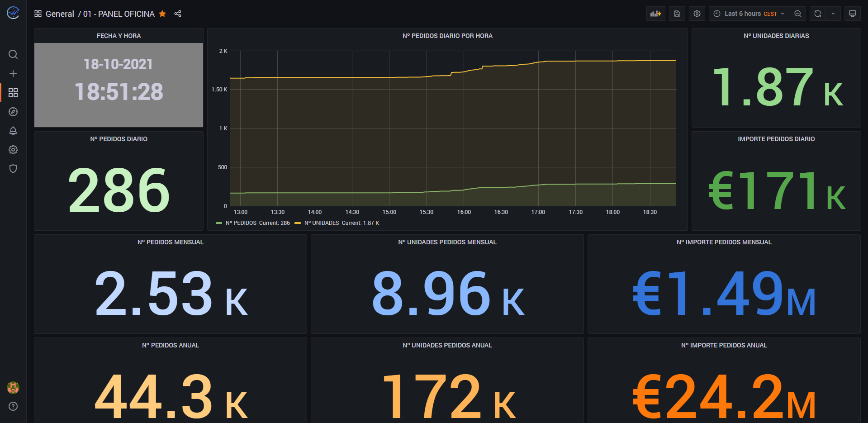The height and width of the screenshot is (423, 868).
Task: Open Nº UNIDADES PEDIDOS MENSUAL panel menu
Action: 447,242
